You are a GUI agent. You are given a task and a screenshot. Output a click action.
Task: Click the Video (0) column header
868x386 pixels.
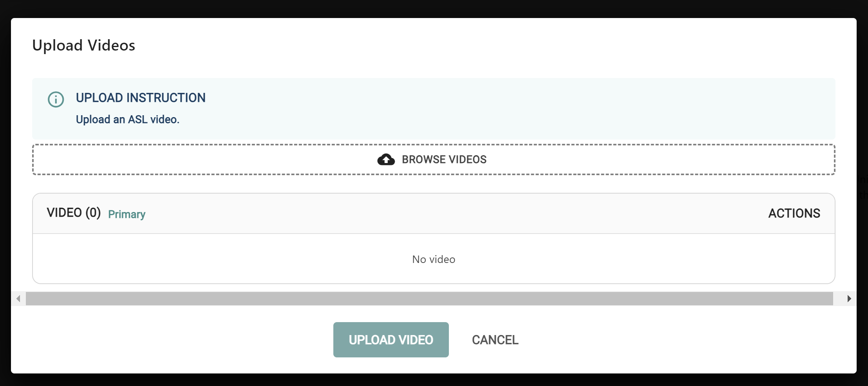click(x=74, y=213)
